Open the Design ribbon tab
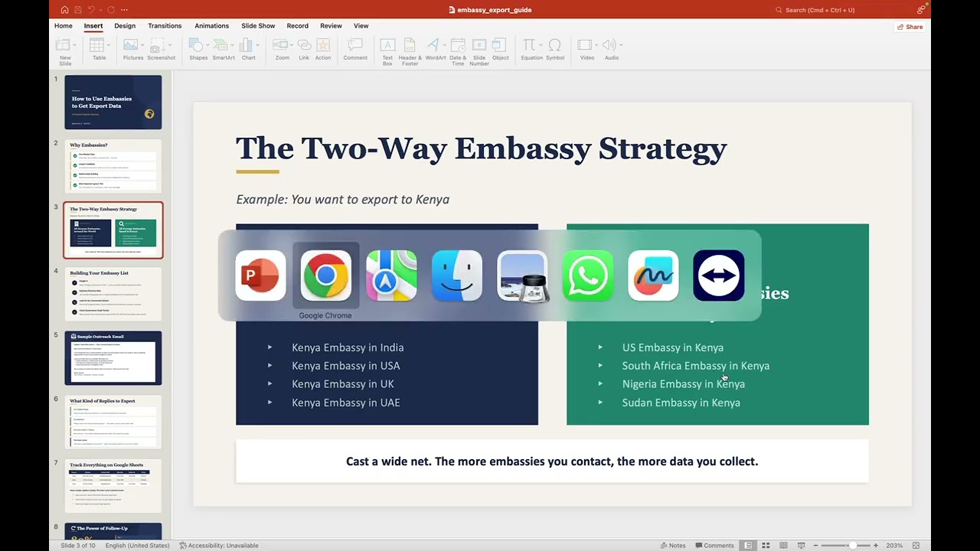The image size is (980, 551). pyautogui.click(x=125, y=26)
